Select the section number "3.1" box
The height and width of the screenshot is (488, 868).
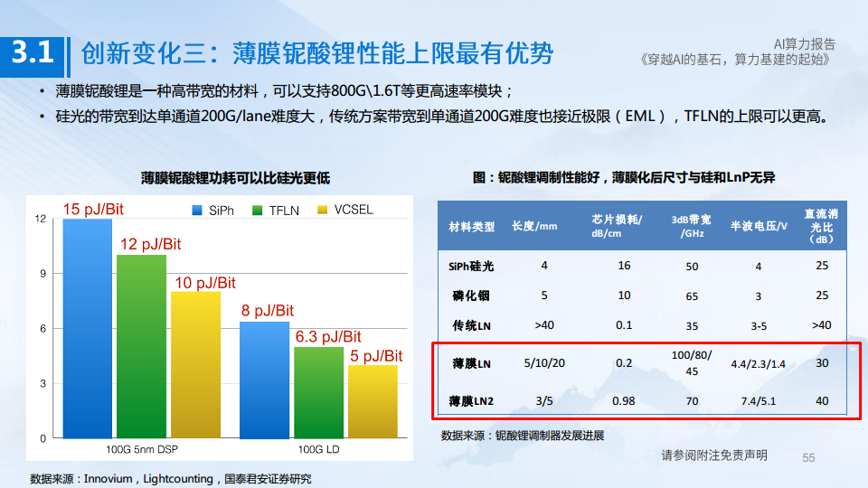point(33,57)
